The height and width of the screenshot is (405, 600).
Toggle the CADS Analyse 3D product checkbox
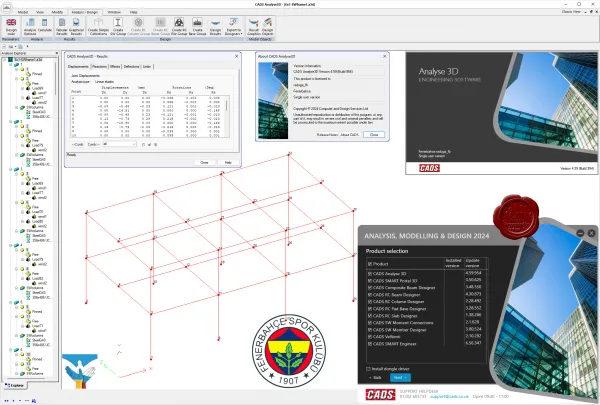(370, 274)
